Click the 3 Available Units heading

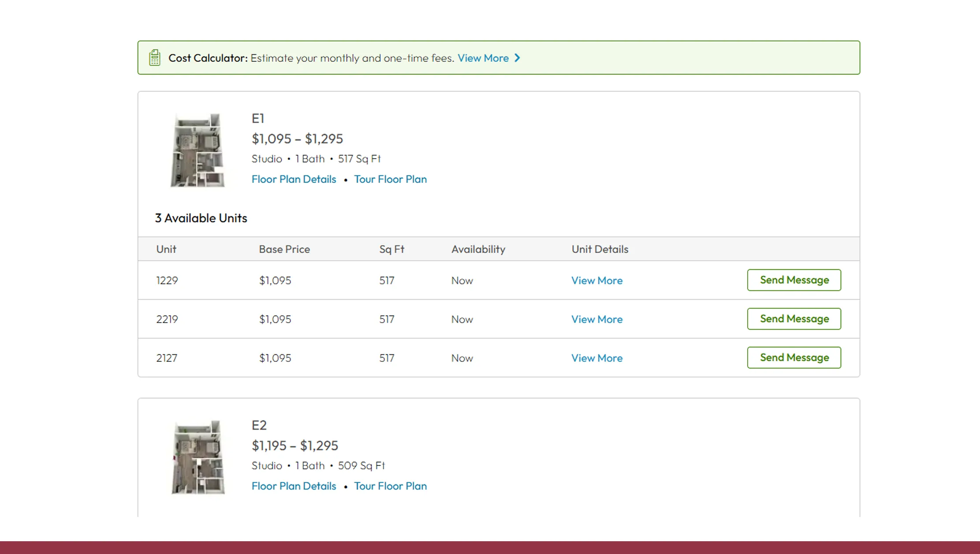(201, 218)
